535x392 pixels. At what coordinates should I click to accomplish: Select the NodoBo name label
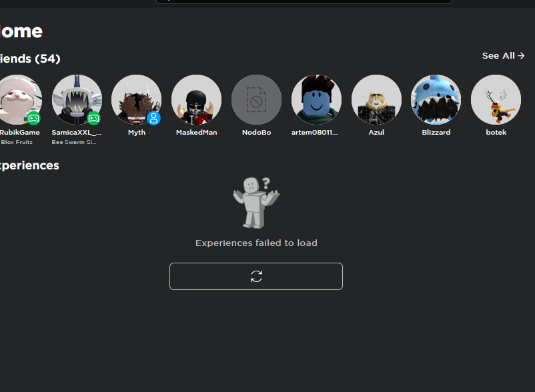coord(257,132)
